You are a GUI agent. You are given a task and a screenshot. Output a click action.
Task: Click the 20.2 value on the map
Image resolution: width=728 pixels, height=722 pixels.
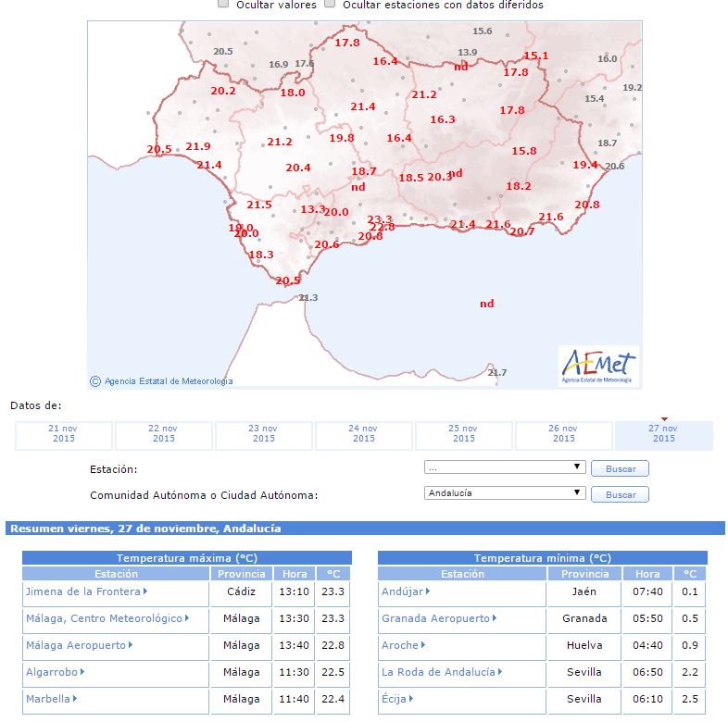(223, 91)
